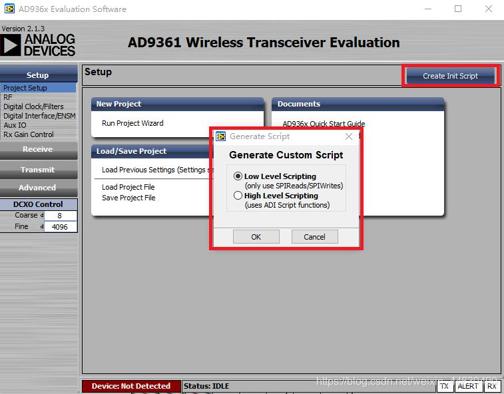Click Load Project File
Viewport: 504px width, 394px height.
128,187
